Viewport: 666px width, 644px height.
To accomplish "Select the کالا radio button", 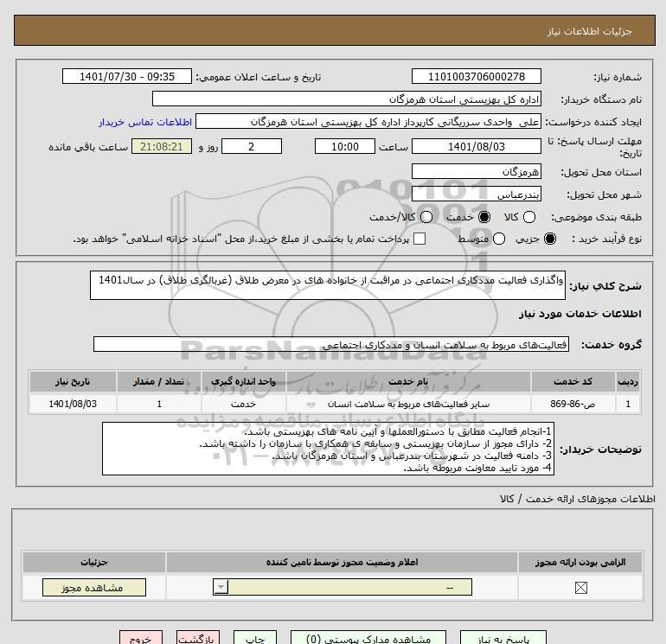I will point(528,217).
